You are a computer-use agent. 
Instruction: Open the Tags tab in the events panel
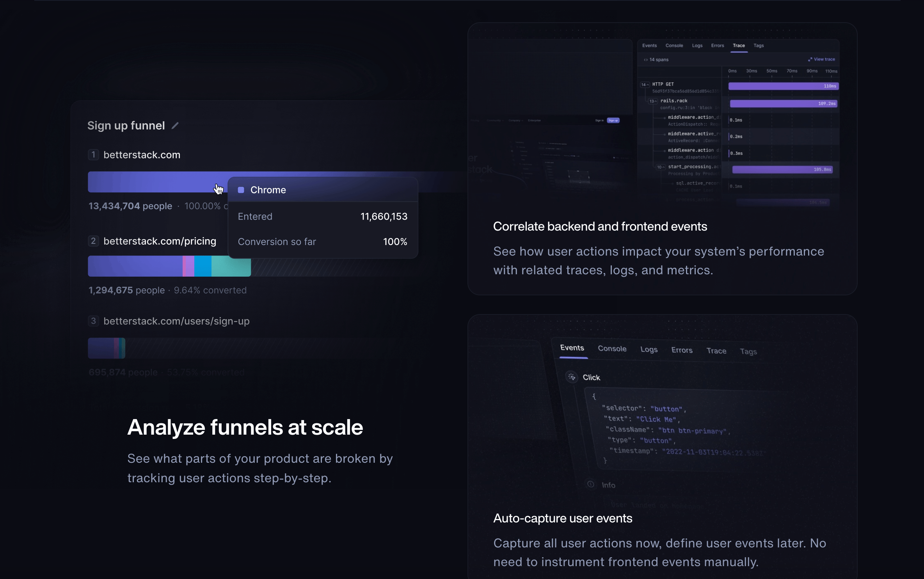click(748, 351)
